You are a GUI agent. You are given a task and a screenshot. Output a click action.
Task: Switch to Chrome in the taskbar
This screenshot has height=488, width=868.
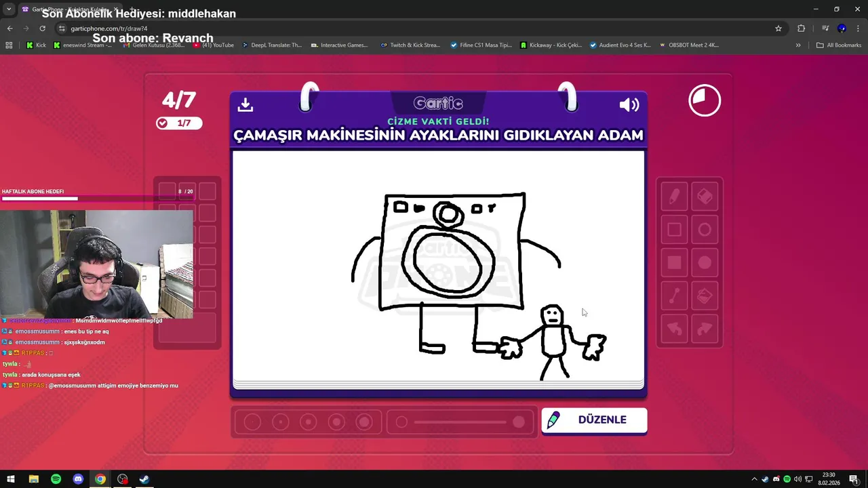pos(100,479)
